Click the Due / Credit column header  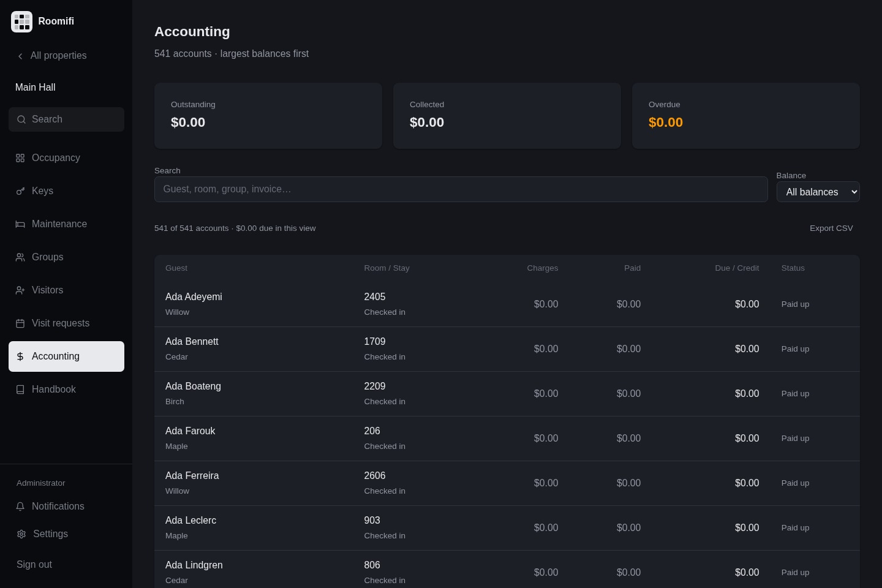pos(737,268)
